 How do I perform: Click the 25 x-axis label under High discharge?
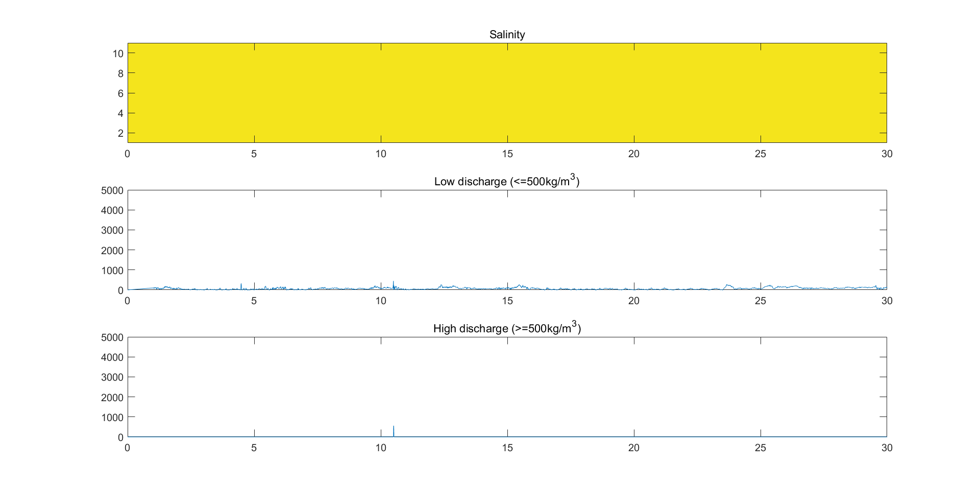(x=760, y=448)
